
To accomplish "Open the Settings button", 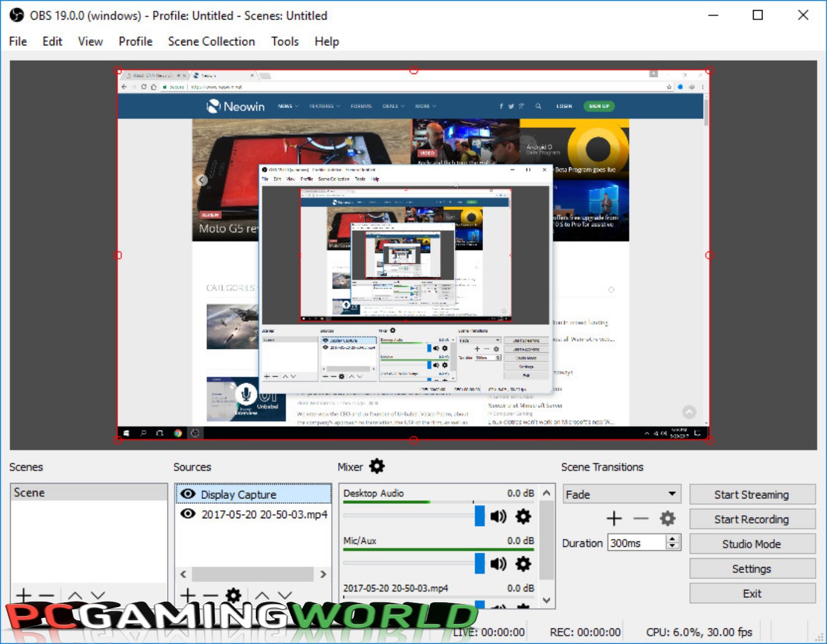I will point(752,569).
